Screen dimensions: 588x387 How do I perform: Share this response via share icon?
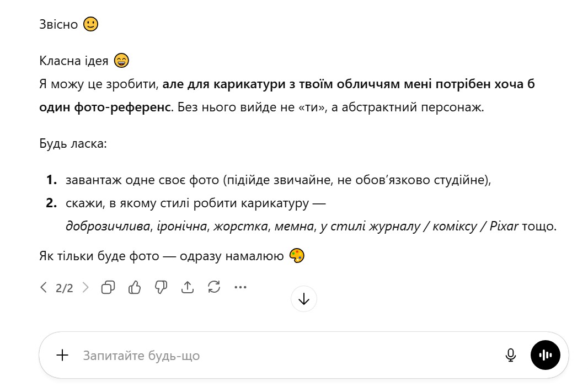188,287
